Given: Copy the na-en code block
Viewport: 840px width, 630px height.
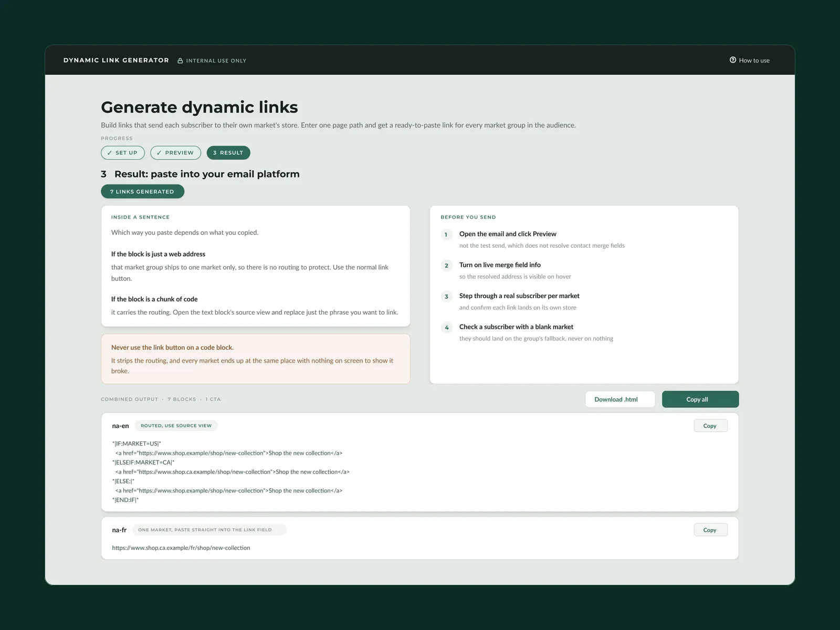Looking at the screenshot, I should [710, 426].
